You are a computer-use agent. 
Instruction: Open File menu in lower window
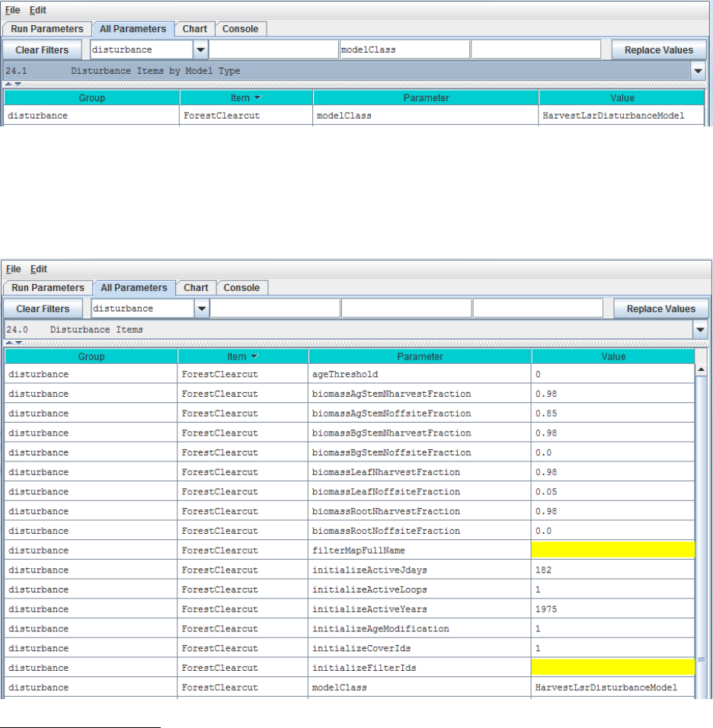point(14,270)
